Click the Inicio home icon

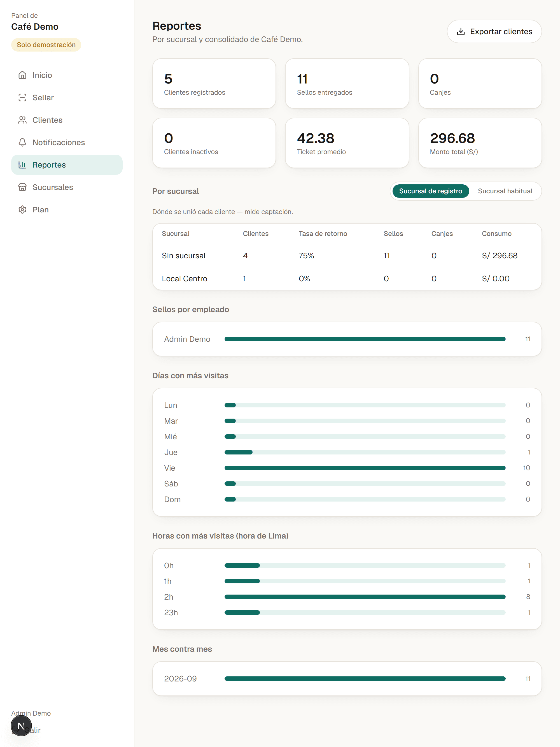[22, 75]
